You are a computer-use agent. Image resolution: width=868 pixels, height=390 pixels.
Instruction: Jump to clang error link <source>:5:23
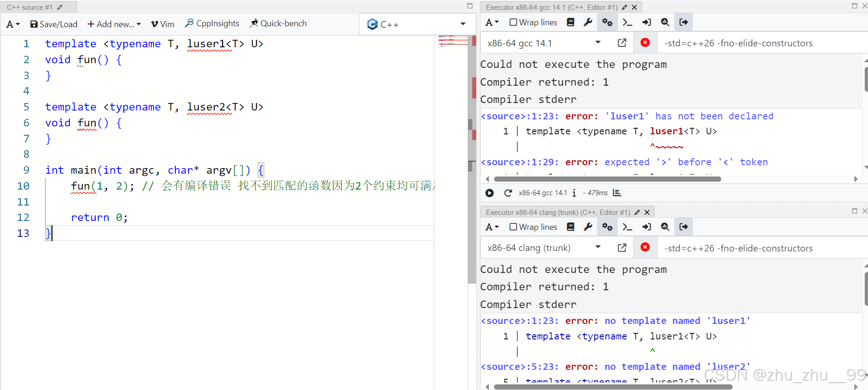[520, 367]
